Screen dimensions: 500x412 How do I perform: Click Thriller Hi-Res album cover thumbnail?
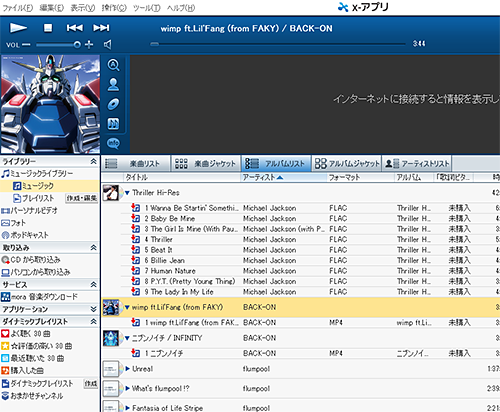point(111,193)
